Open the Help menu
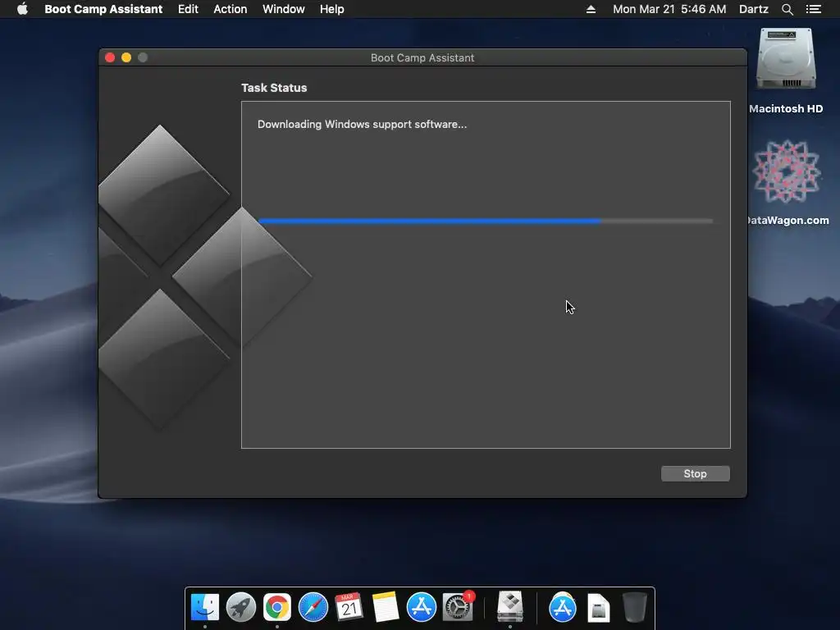840x630 pixels. [331, 9]
